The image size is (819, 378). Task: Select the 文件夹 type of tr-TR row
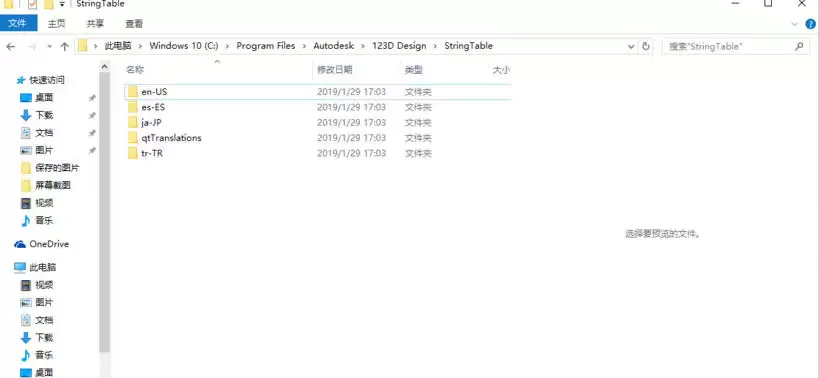click(x=418, y=153)
